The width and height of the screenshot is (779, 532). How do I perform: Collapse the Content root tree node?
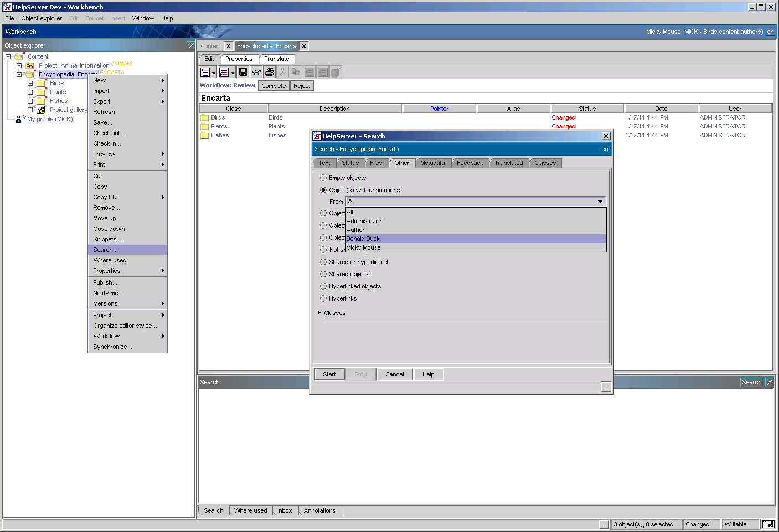click(8, 56)
